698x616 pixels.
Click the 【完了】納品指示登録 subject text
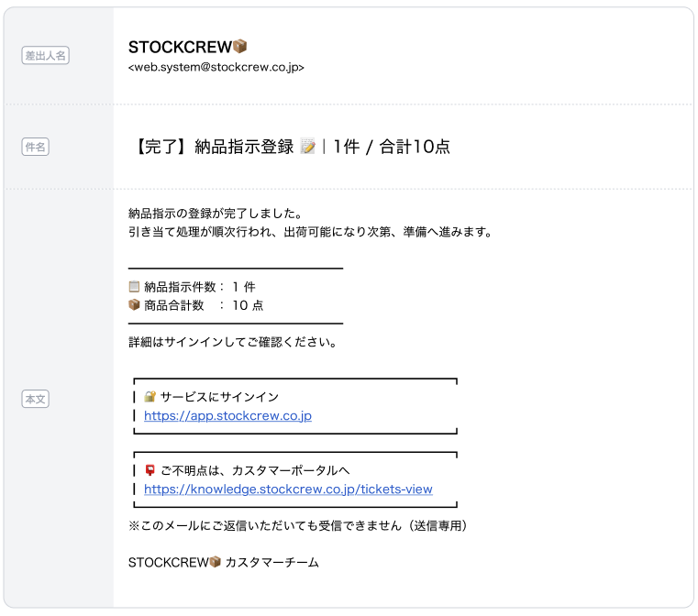(x=213, y=147)
